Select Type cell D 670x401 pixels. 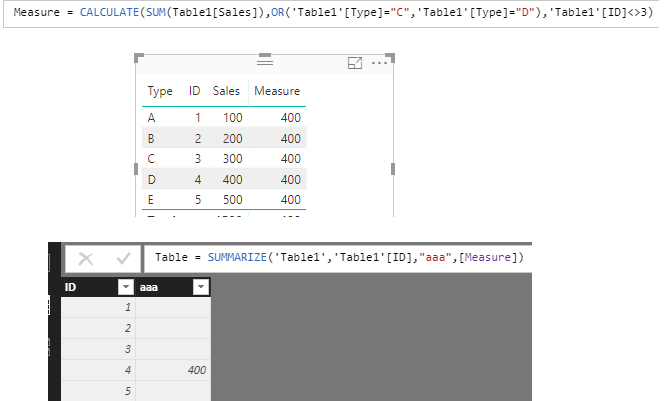pos(152,180)
